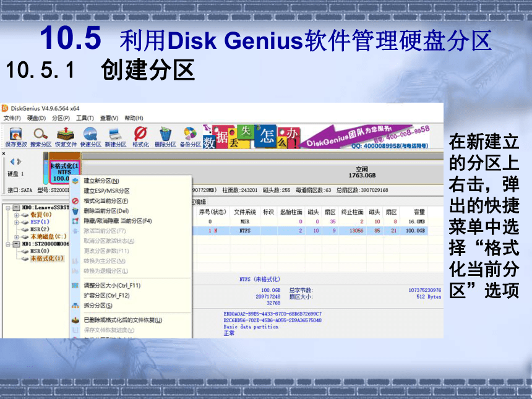Select 本地磁盘(C:) in the disk tree
Viewport: 532px width, 399px height.
point(48,236)
